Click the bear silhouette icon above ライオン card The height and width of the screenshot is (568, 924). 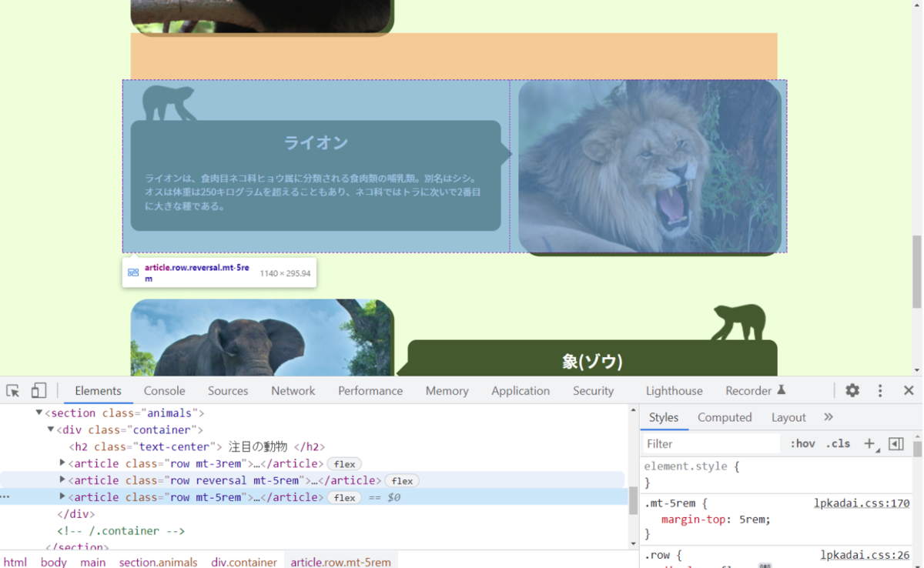point(169,103)
